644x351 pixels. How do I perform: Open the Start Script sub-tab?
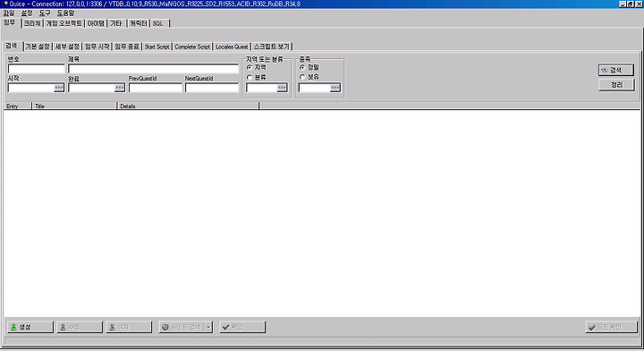pyautogui.click(x=157, y=47)
